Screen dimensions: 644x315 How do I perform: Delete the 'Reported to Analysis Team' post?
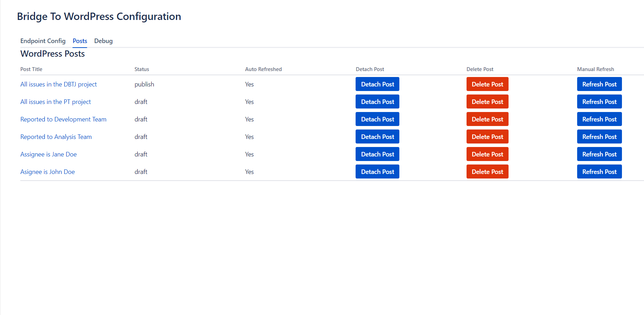[487, 137]
